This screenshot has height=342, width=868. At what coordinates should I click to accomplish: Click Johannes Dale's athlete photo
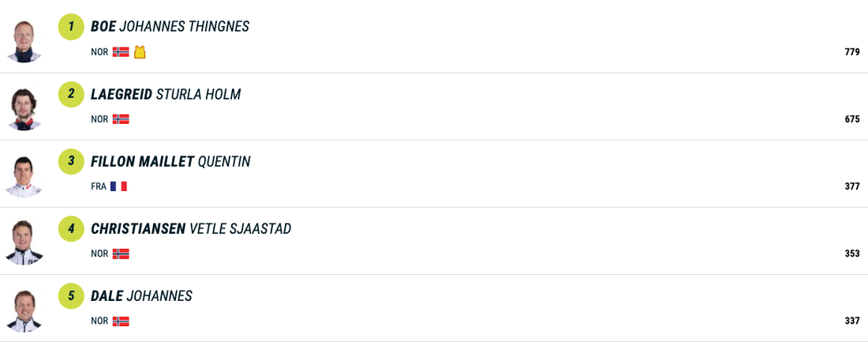[x=24, y=310]
